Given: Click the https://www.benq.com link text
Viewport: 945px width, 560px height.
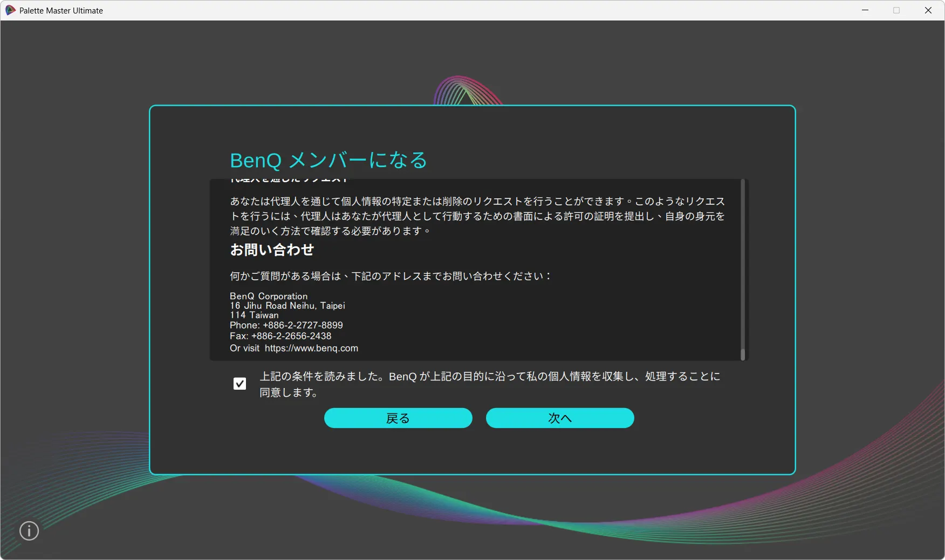Looking at the screenshot, I should click(311, 348).
